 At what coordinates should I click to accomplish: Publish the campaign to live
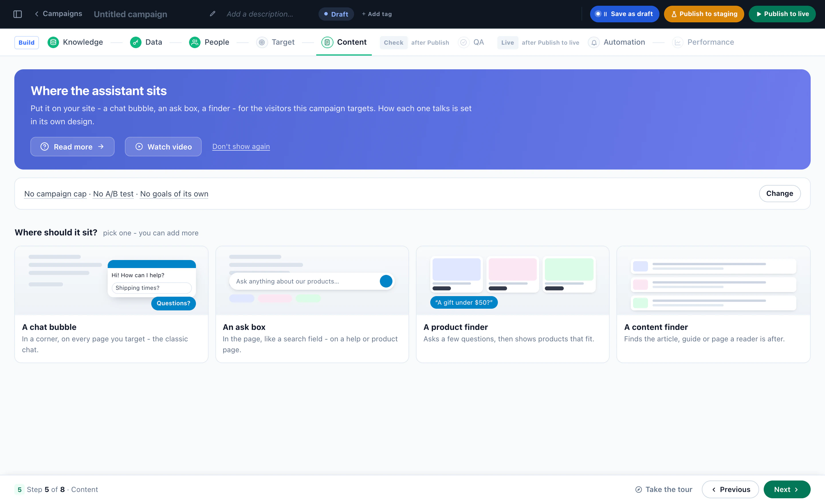point(782,14)
